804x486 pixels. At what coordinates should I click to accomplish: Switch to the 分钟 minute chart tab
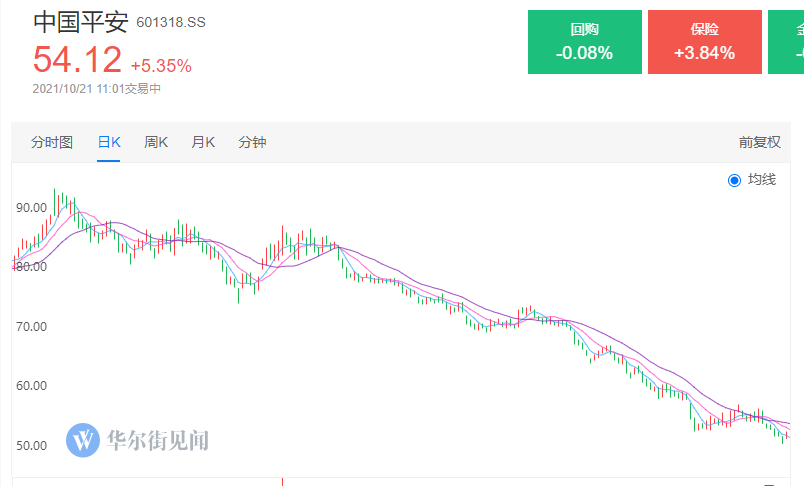tap(252, 142)
